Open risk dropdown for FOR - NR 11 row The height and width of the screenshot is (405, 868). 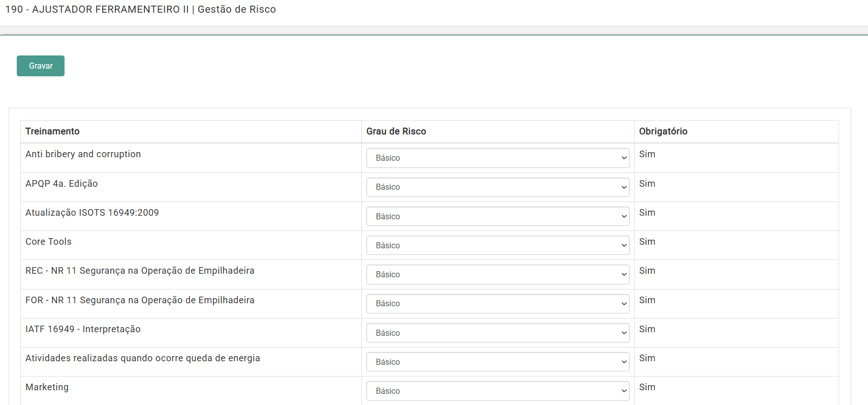tap(498, 304)
